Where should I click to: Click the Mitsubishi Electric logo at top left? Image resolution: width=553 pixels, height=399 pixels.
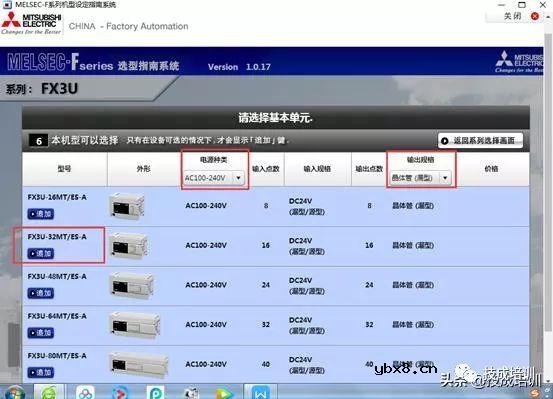point(31,24)
